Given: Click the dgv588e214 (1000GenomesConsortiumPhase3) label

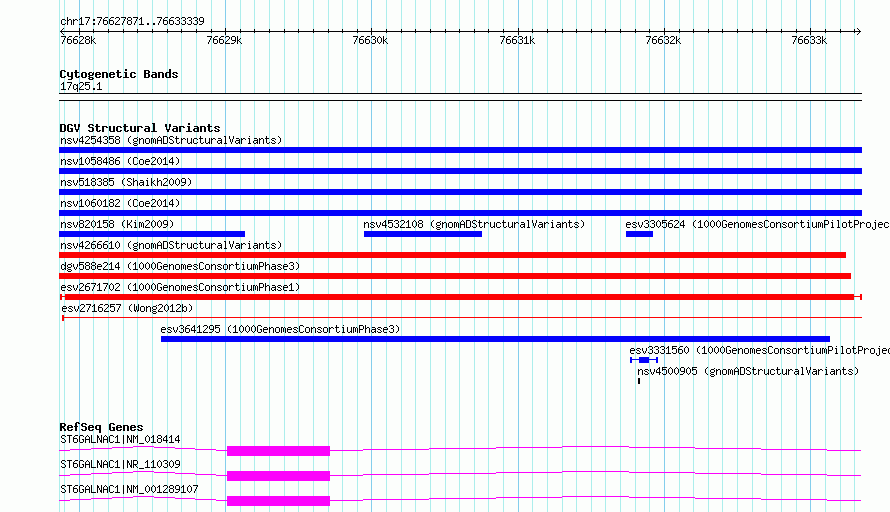Looking at the screenshot, I should (180, 266).
